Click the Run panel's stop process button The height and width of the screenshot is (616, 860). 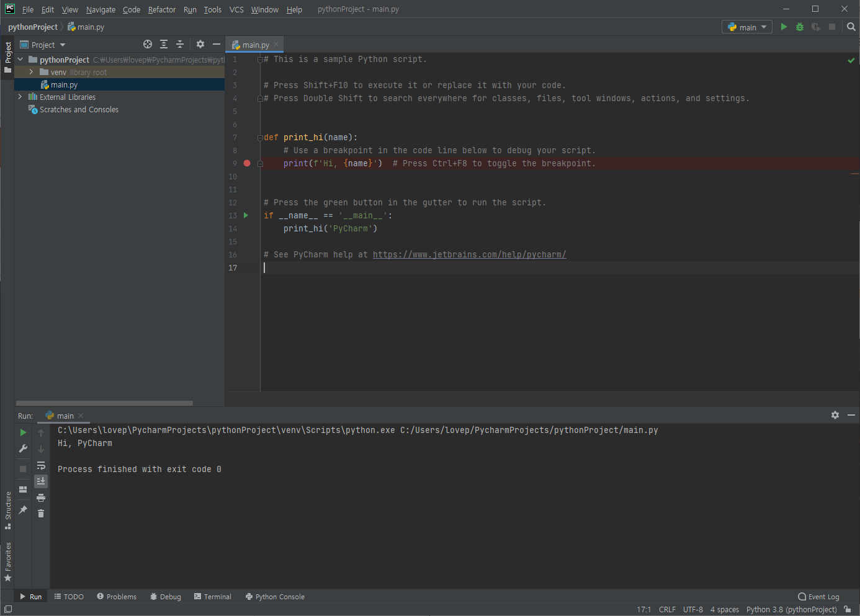(23, 468)
